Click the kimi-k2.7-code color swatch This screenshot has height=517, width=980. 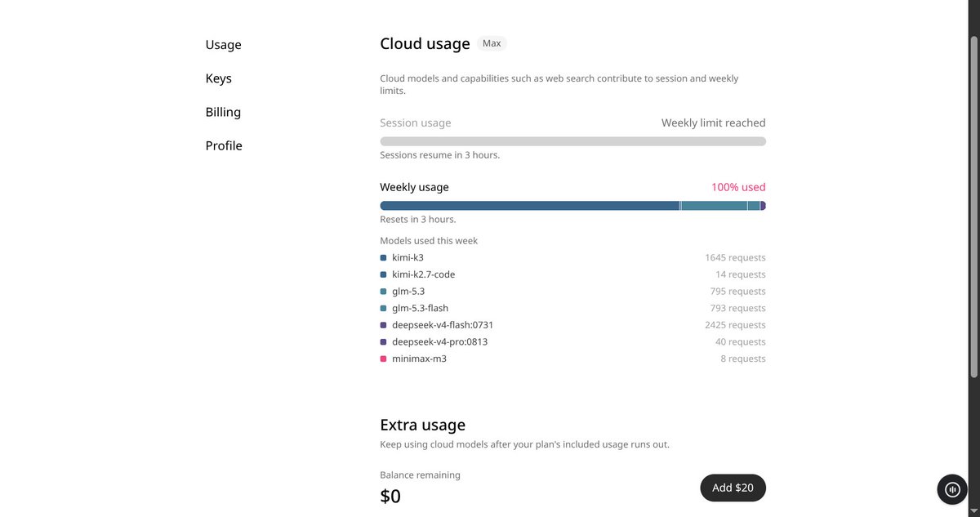[383, 274]
